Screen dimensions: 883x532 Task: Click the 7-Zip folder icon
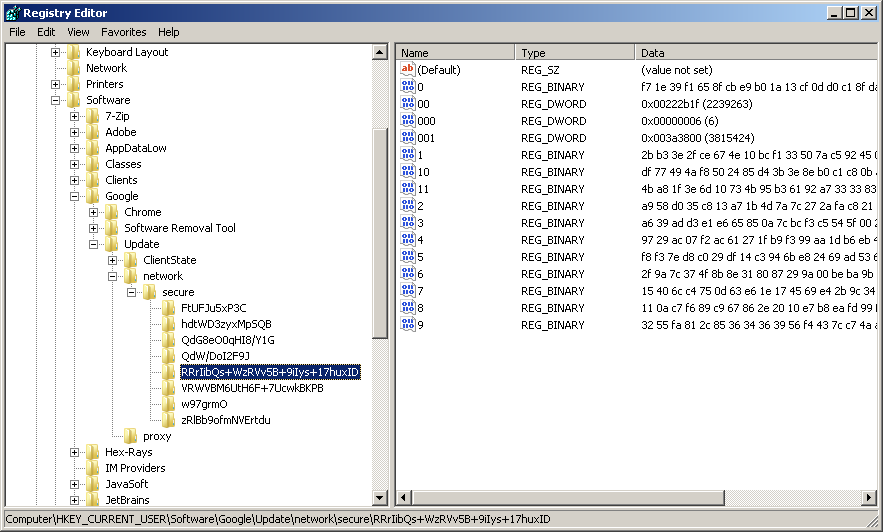[93, 117]
